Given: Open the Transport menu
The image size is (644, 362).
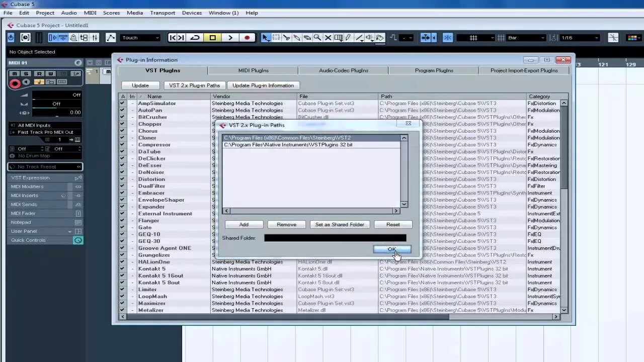Looking at the screenshot, I should click(x=163, y=13).
